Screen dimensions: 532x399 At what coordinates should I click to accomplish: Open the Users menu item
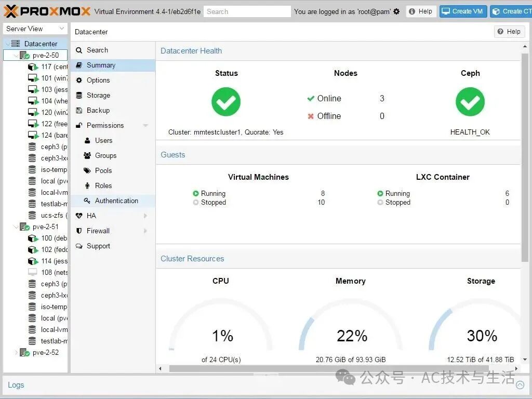[113, 140]
